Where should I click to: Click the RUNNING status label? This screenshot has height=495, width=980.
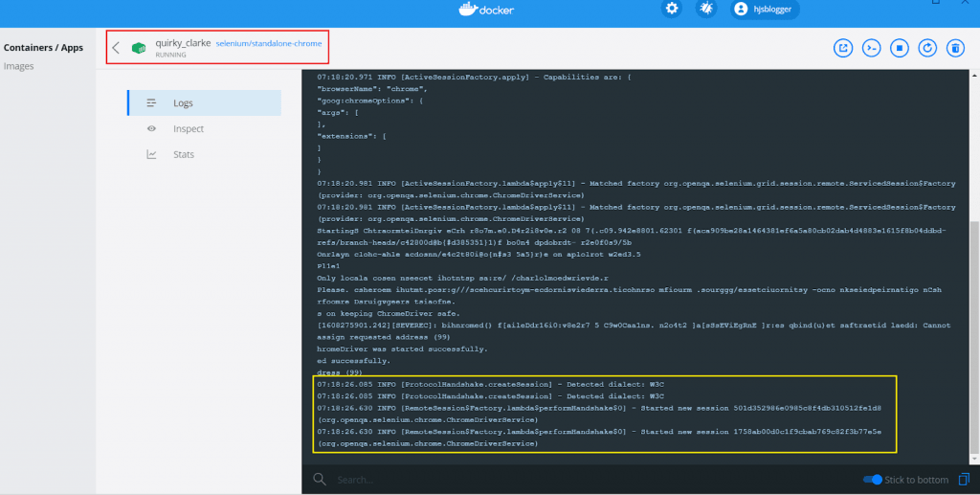pos(170,55)
